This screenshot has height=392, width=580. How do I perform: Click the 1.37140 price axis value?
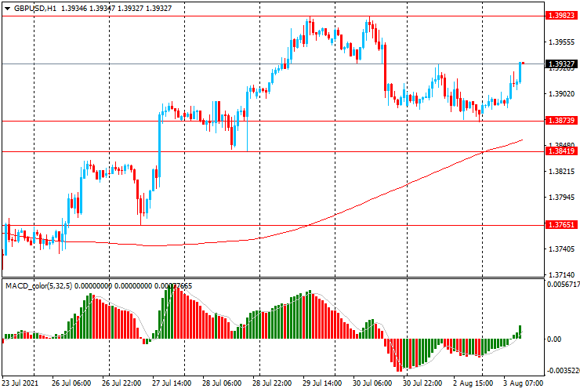tap(562, 274)
